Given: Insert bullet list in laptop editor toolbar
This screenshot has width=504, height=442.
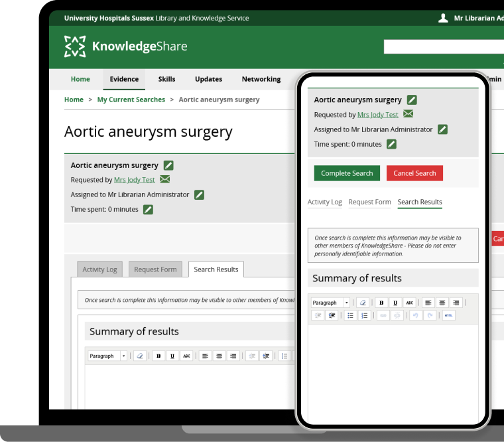Looking at the screenshot, I should click(x=284, y=356).
